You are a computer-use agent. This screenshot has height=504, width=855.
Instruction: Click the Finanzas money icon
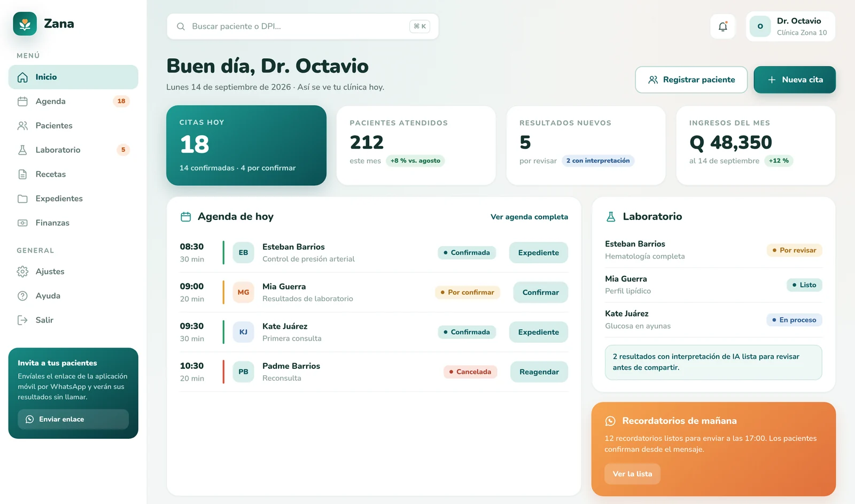click(x=22, y=223)
